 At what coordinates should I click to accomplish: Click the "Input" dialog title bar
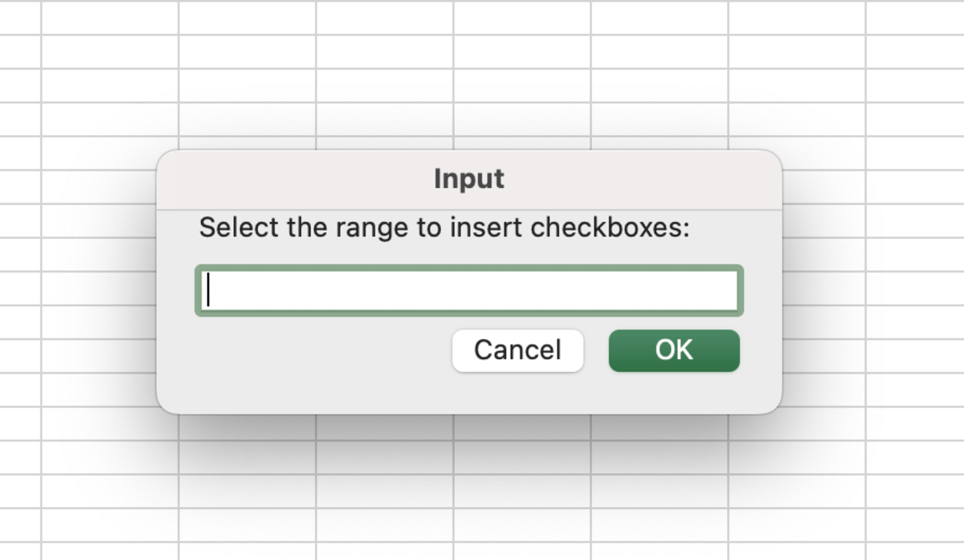click(469, 179)
